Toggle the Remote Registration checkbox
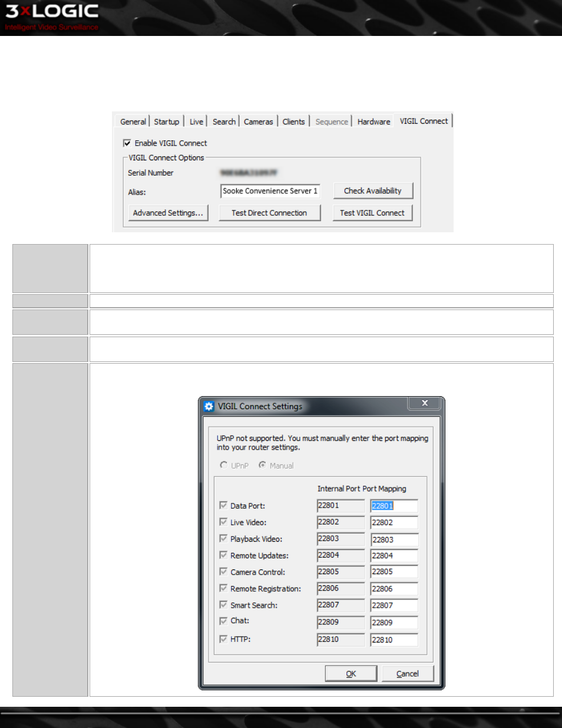 (223, 588)
